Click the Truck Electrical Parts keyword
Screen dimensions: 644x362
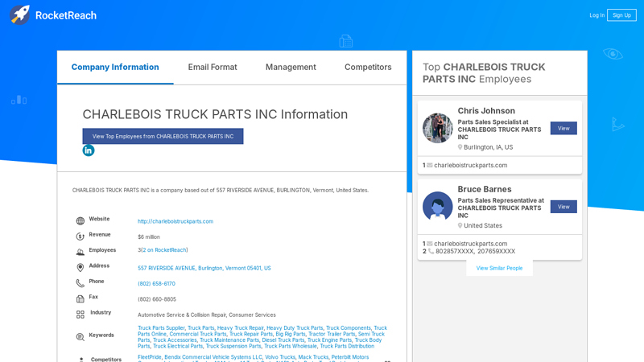[x=178, y=346]
